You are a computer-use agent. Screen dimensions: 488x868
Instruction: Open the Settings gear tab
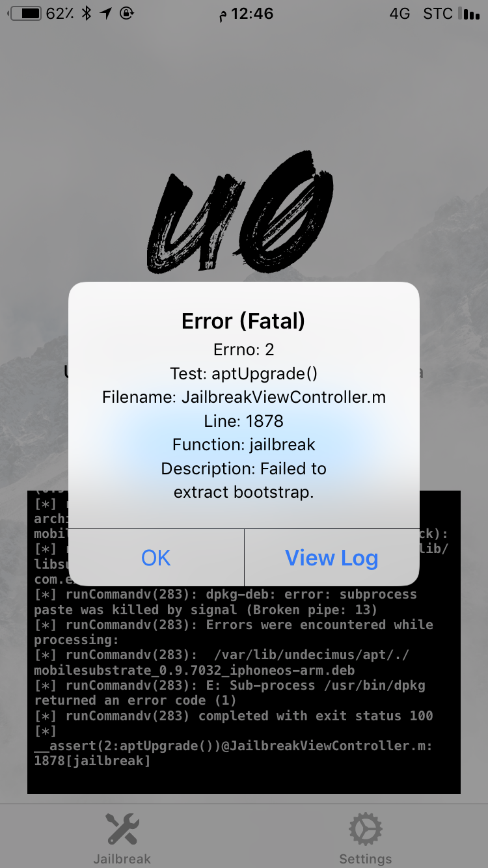click(x=366, y=830)
